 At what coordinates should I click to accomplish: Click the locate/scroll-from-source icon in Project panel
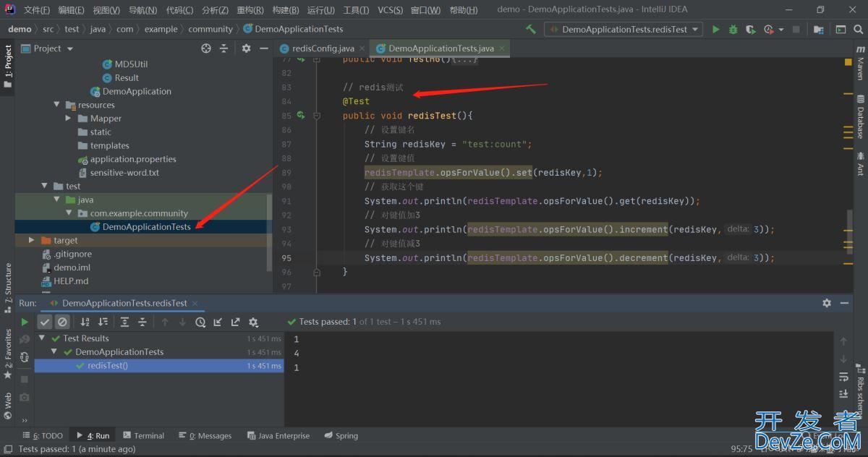(206, 48)
